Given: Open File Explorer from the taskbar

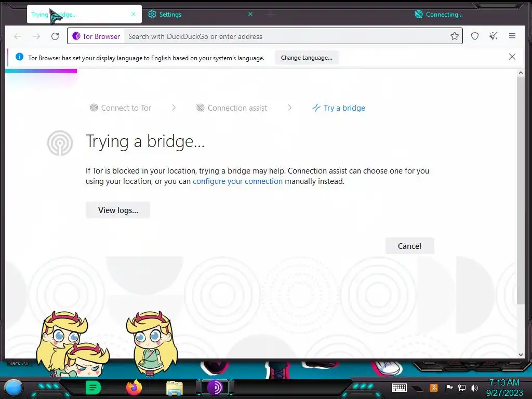Looking at the screenshot, I should [x=175, y=388].
